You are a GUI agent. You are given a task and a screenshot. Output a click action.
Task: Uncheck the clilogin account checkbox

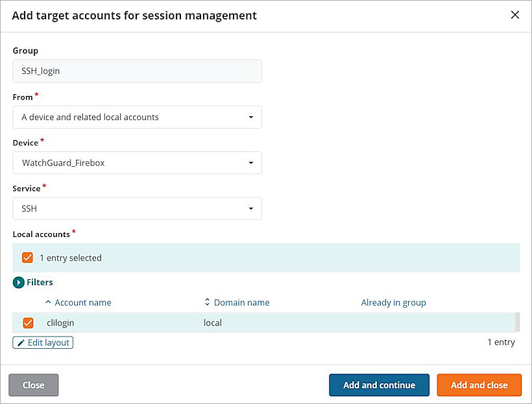pyautogui.click(x=27, y=323)
